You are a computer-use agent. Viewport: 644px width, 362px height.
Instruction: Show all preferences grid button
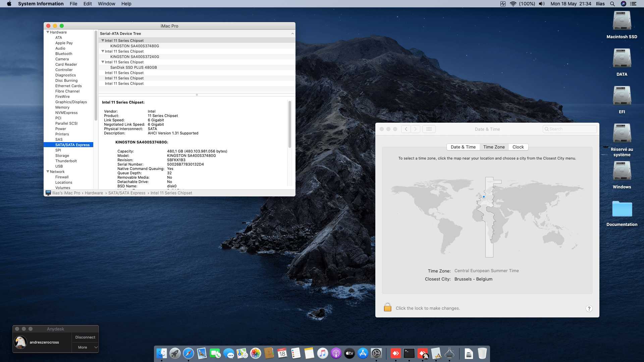click(x=429, y=129)
